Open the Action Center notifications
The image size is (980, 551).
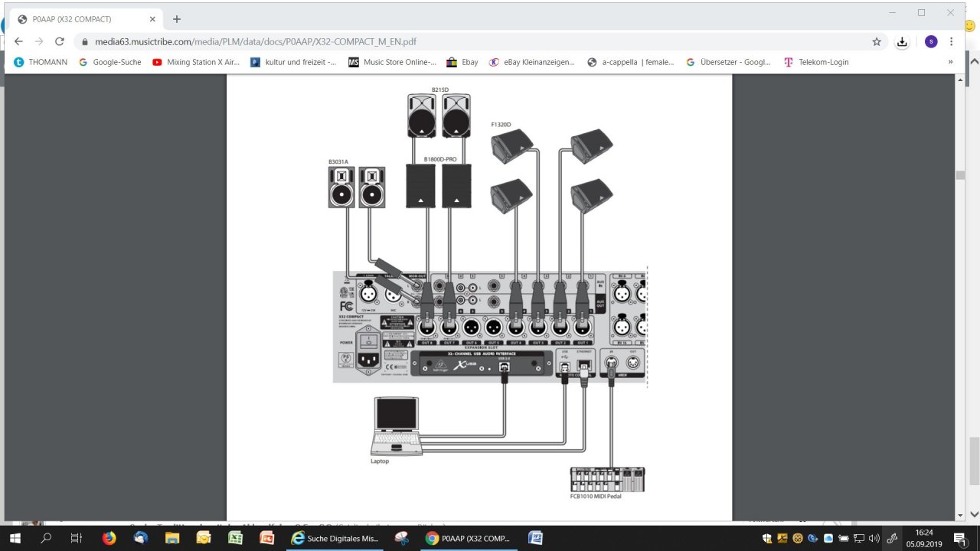tap(959, 538)
